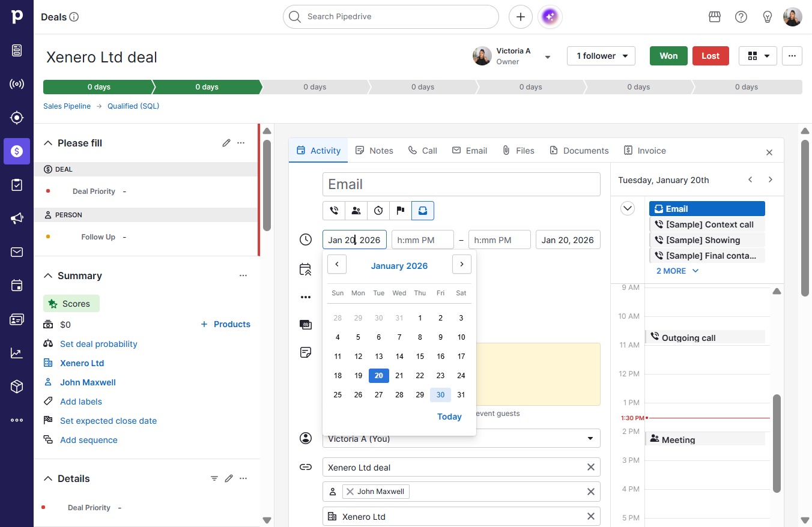Show next day in calendar side panel

771,179
